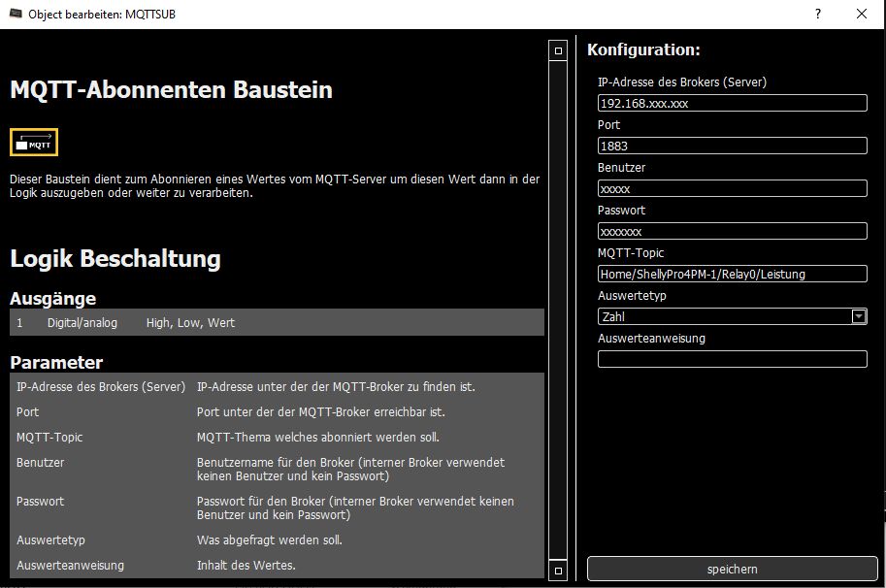Viewport: 886px width, 588px height.
Task: Click the empty Auswerteanweisung field
Action: click(x=732, y=359)
